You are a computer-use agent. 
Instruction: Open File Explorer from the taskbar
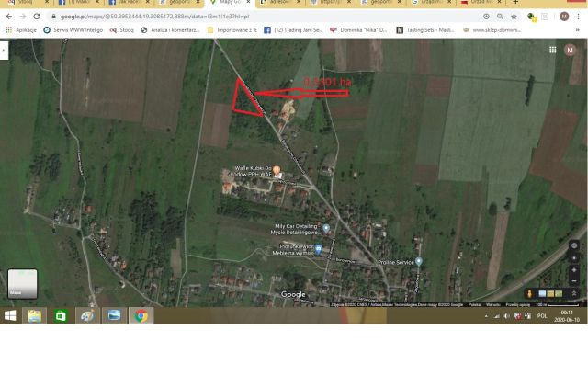pyautogui.click(x=35, y=315)
